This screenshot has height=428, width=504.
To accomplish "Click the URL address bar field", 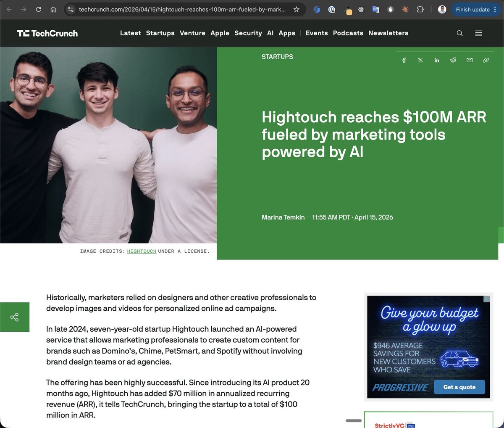I will [x=182, y=9].
